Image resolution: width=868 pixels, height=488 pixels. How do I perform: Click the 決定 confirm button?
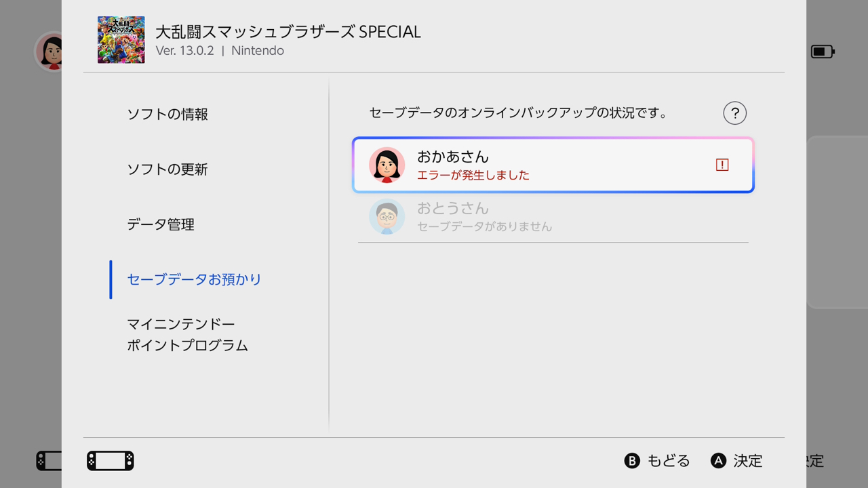pos(736,461)
